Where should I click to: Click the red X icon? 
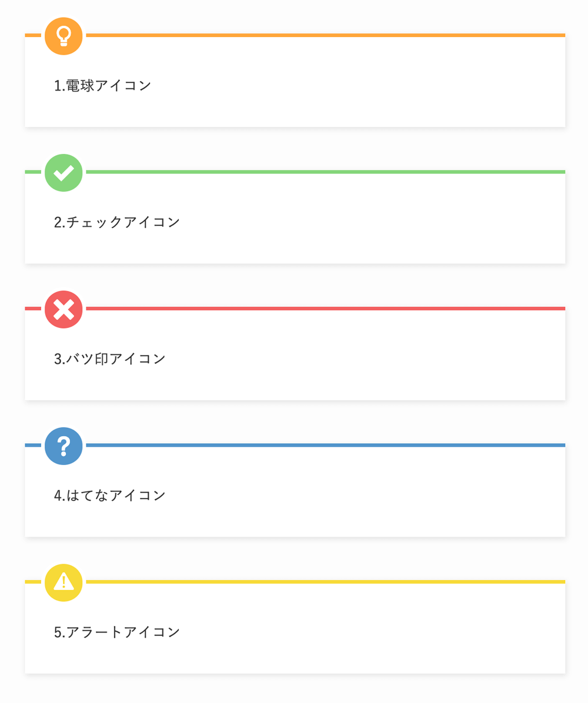64,309
